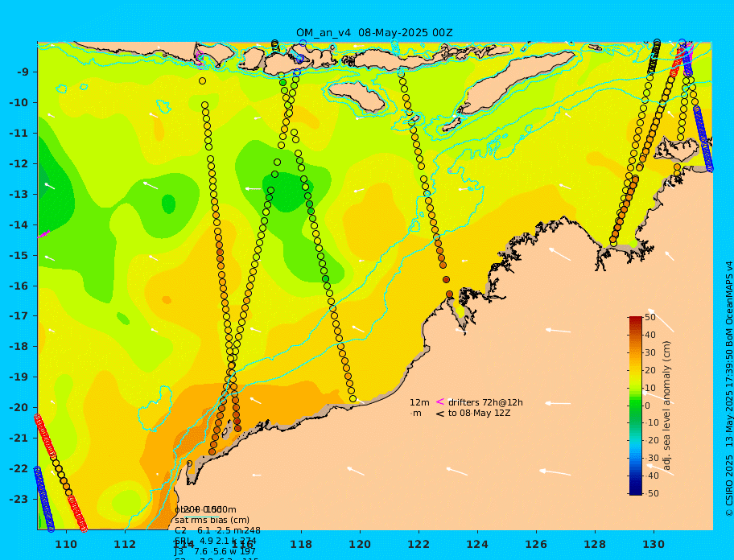Image resolution: width=734 pixels, height=560 pixels.
Task: Click latitude axis label "-15"
Action: pos(19,255)
